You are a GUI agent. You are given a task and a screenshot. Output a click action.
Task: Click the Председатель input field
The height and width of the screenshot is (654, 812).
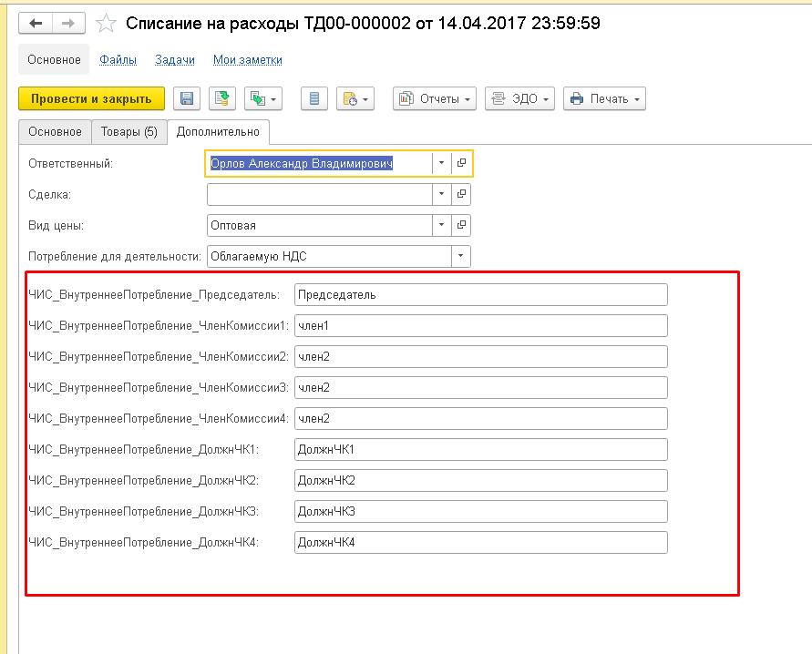pos(481,294)
